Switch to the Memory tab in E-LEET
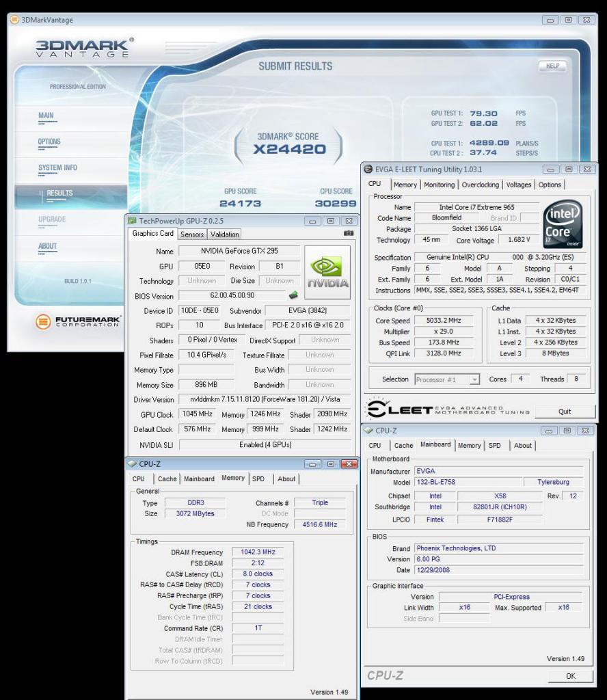The height and width of the screenshot is (700, 607). pyautogui.click(x=405, y=185)
